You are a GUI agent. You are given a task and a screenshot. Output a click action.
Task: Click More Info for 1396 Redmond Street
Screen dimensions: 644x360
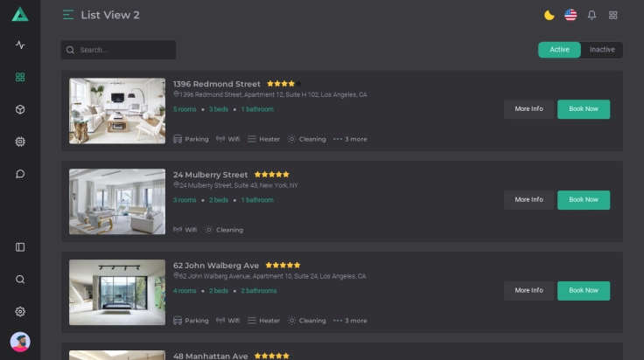(528, 109)
